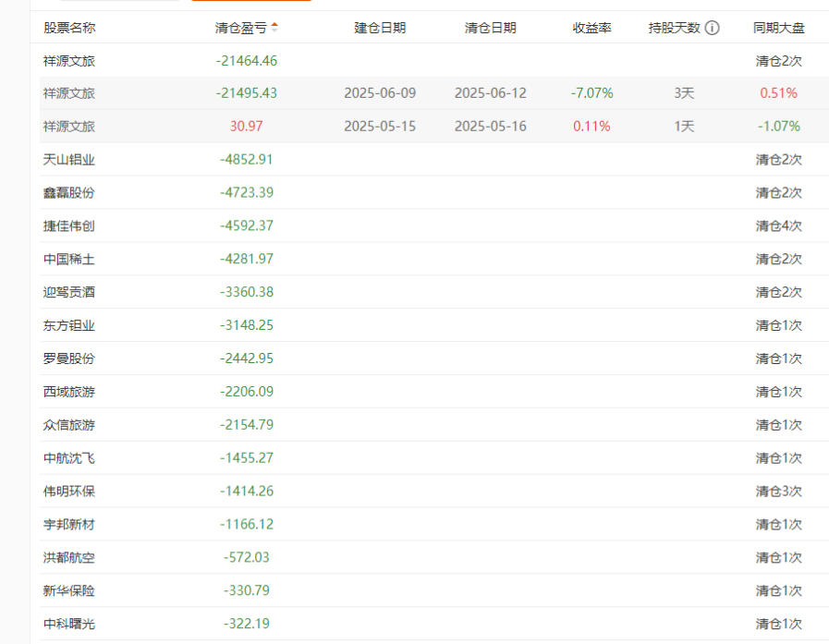Select stock name 天山铝业
Screen dimensions: 829x644
pyautogui.click(x=69, y=159)
